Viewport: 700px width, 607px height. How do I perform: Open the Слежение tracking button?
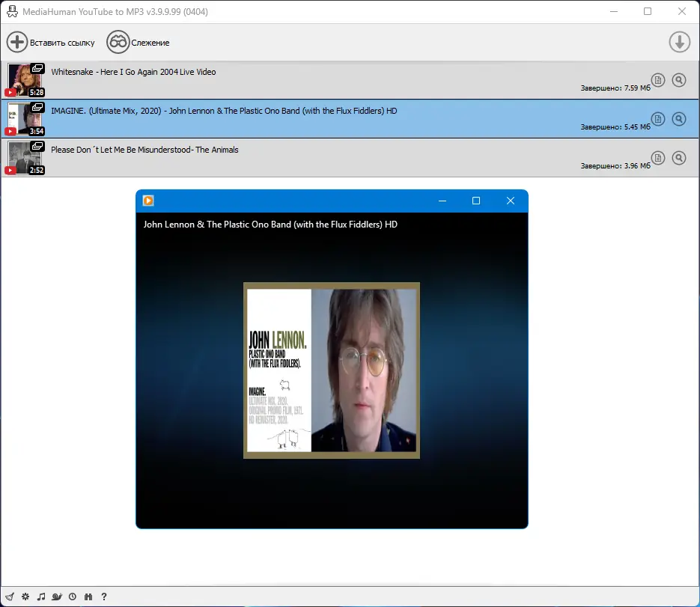click(138, 43)
